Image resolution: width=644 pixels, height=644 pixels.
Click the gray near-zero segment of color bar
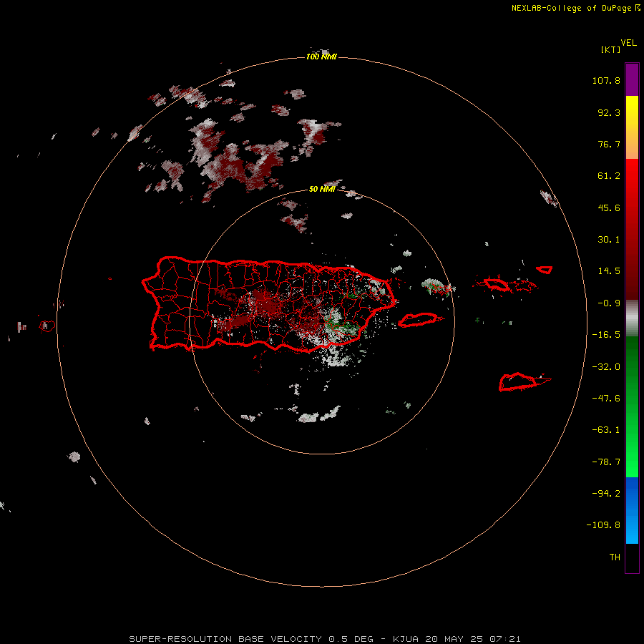632,318
